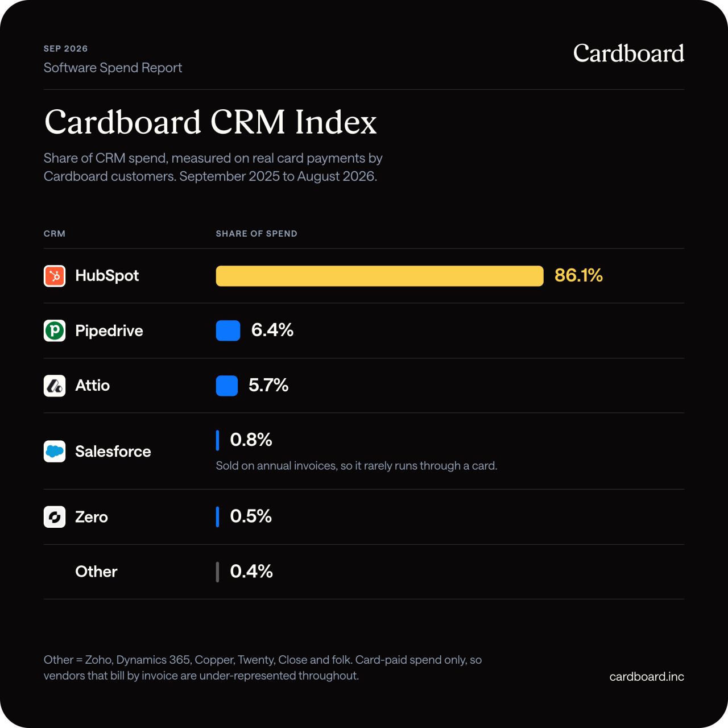Click the Salesforce annual invoices note
Viewport: 728px width, 728px height.
[x=357, y=466]
